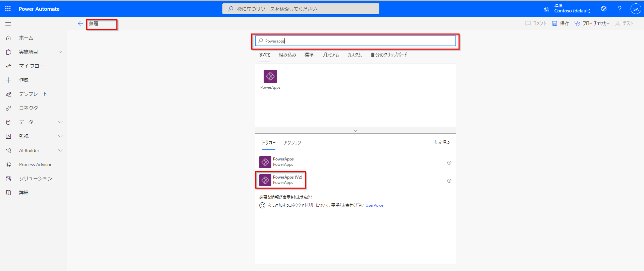
Task: Open settings gear in header
Action: click(x=604, y=9)
